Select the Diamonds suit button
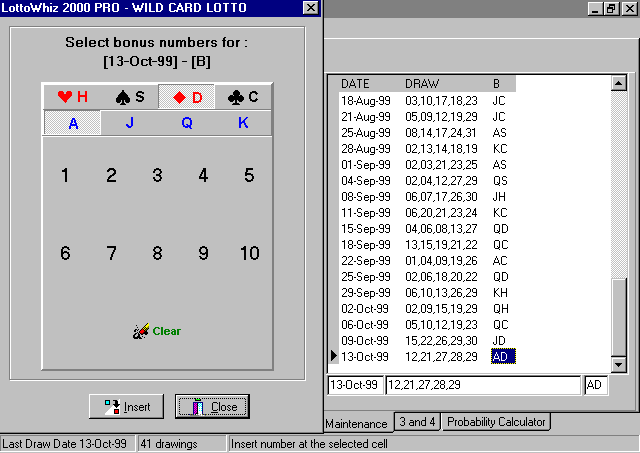This screenshot has width=640, height=453. coord(187,97)
